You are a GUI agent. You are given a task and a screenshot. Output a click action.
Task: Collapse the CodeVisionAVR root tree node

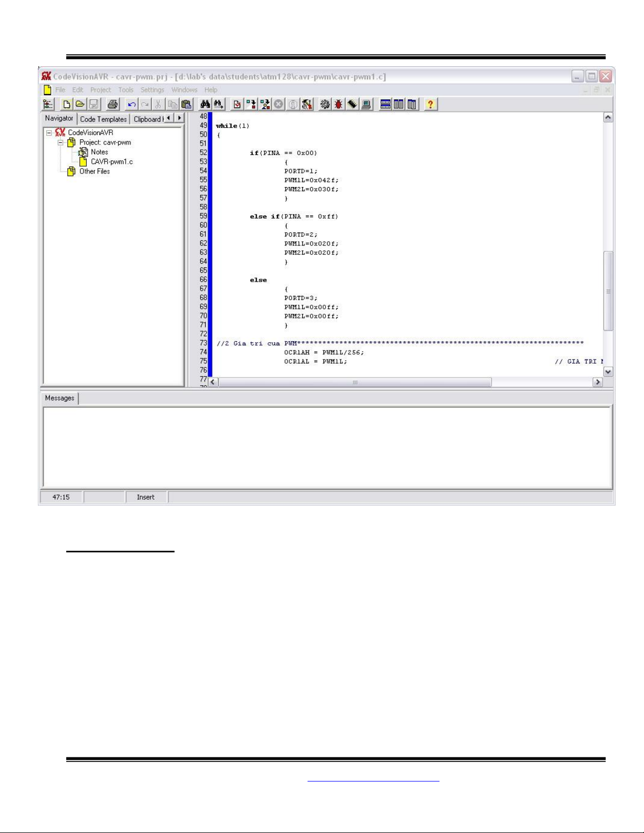click(49, 133)
